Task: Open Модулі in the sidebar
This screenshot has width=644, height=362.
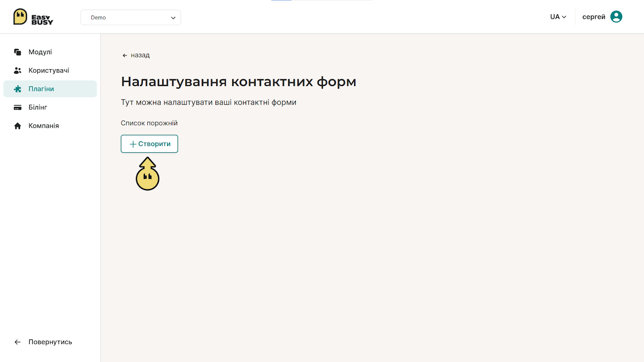Action: [50, 52]
